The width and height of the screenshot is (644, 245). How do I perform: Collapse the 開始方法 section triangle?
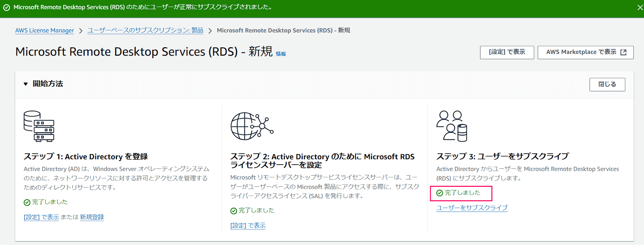coord(26,84)
